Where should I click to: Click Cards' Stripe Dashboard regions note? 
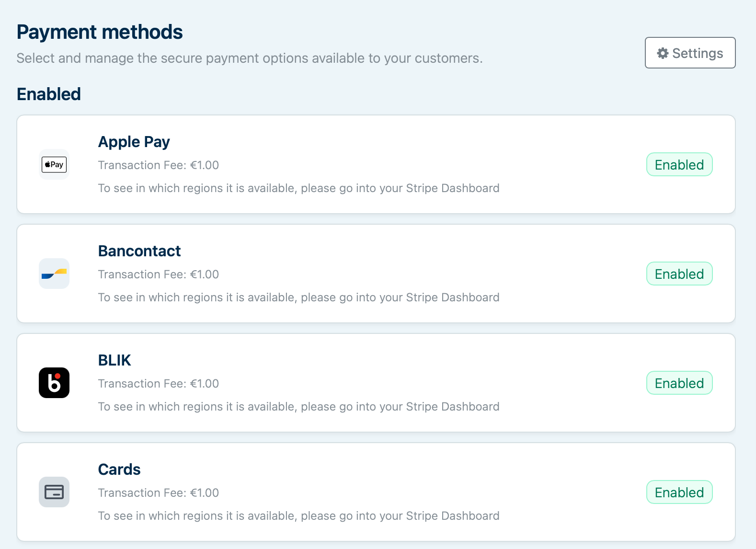tap(298, 516)
